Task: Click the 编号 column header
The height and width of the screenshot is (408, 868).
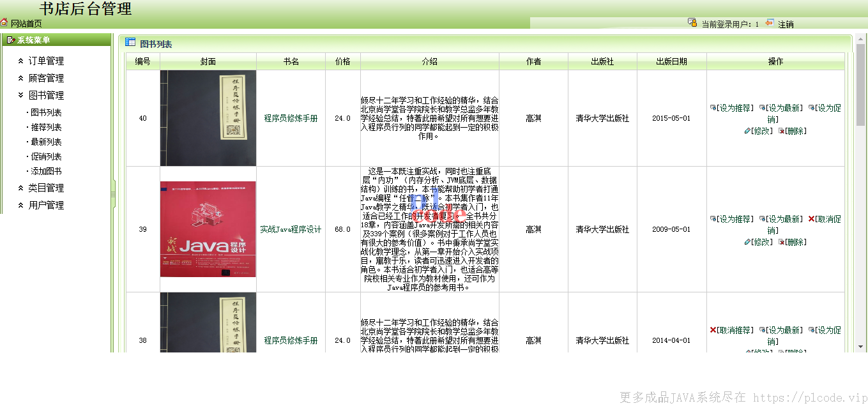Action: click(143, 61)
